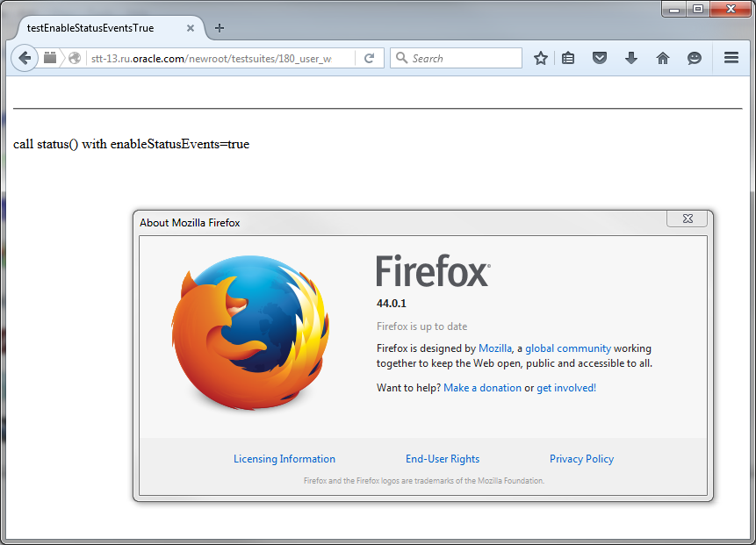Open the Mozilla link
This screenshot has width=756, height=545.
point(494,348)
